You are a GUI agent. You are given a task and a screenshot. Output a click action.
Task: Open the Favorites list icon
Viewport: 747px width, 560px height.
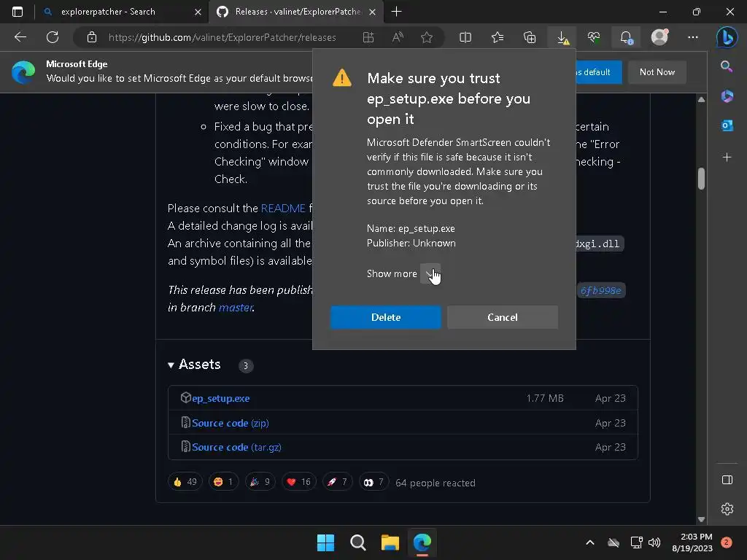(x=498, y=37)
